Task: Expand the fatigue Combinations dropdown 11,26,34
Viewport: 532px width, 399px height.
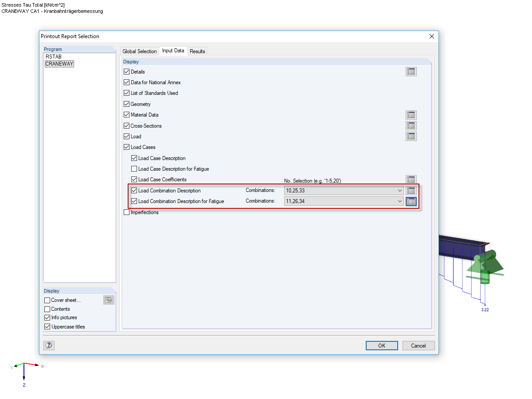Action: pyautogui.click(x=400, y=201)
